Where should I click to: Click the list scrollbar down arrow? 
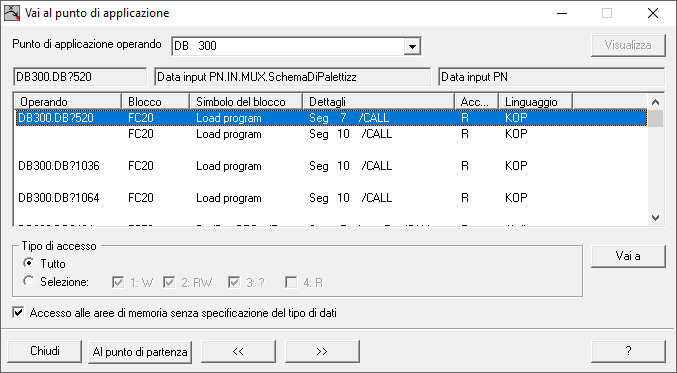click(655, 218)
